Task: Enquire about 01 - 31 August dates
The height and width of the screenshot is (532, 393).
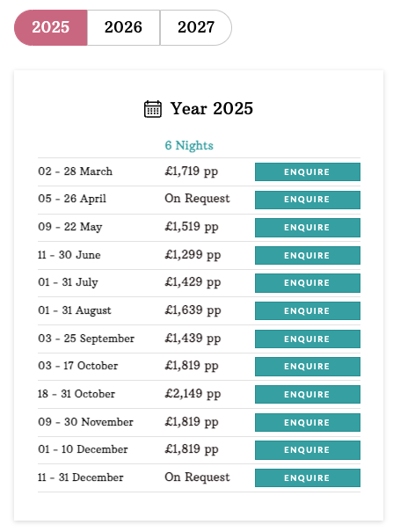Action: [x=308, y=311]
